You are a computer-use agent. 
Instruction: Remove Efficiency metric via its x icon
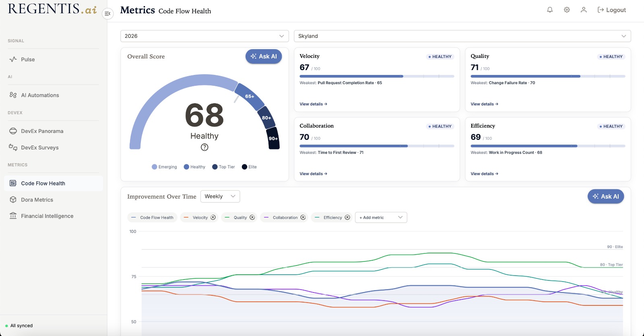tap(347, 218)
